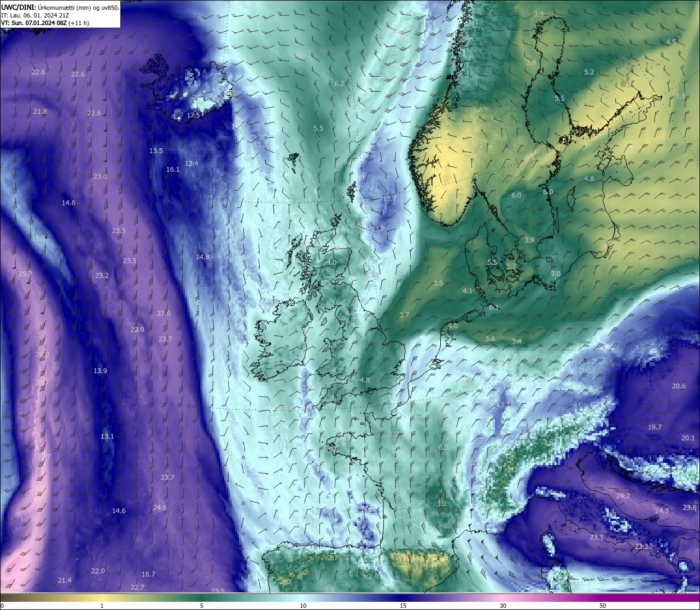The image size is (700, 610).
Task: Click the 50 label on the color scale
Action: [x=603, y=606]
